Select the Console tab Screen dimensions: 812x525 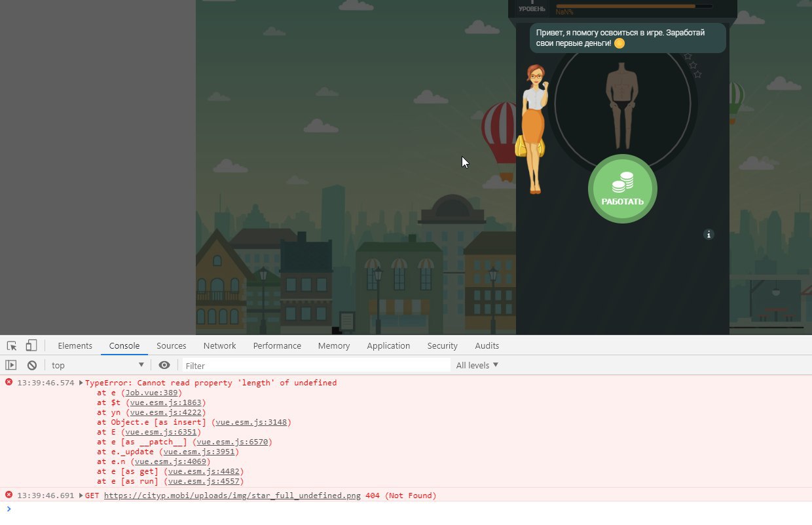point(124,345)
